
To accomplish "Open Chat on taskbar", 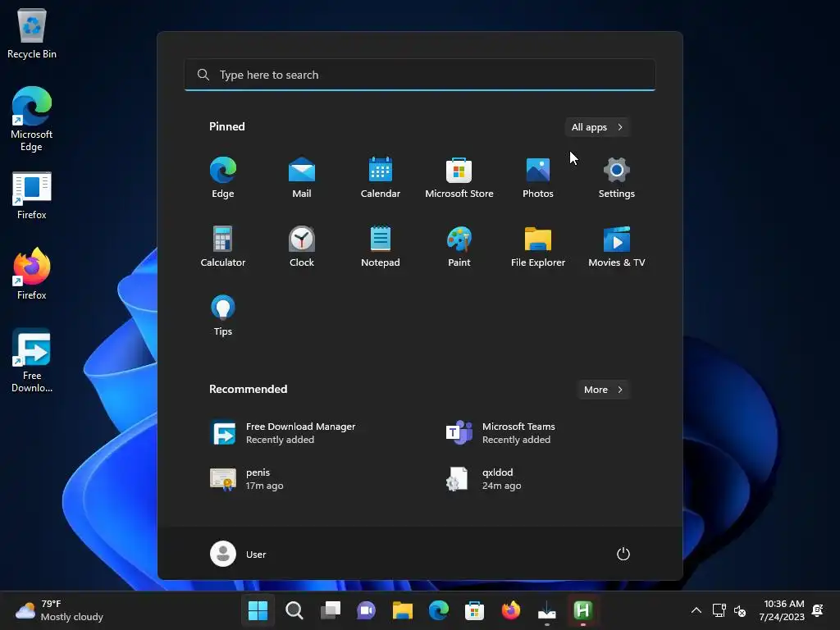I will pos(367,610).
